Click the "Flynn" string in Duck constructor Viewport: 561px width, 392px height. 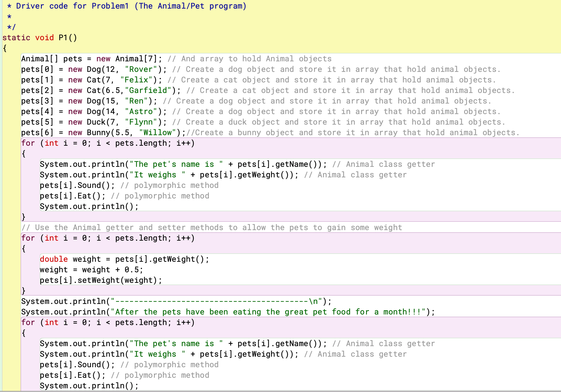click(x=141, y=122)
